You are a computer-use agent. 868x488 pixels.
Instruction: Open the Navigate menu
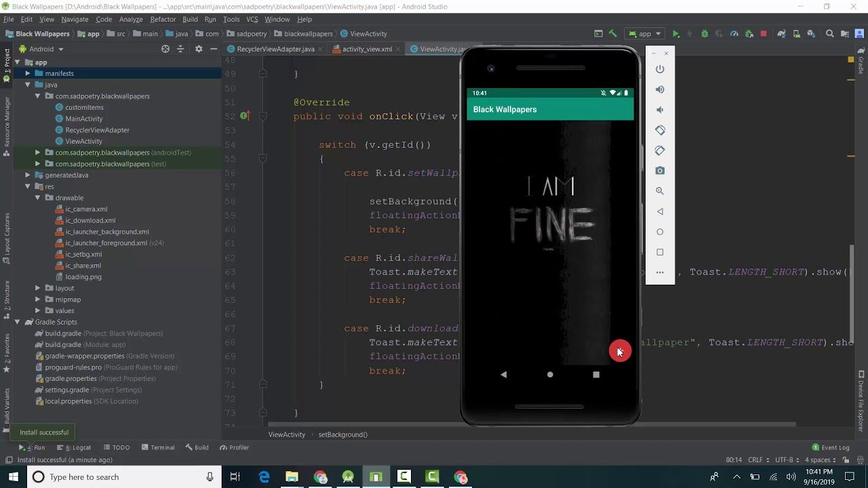(75, 20)
